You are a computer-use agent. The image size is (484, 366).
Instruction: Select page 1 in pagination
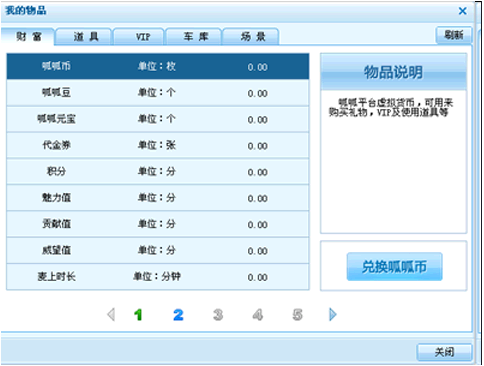click(x=138, y=315)
